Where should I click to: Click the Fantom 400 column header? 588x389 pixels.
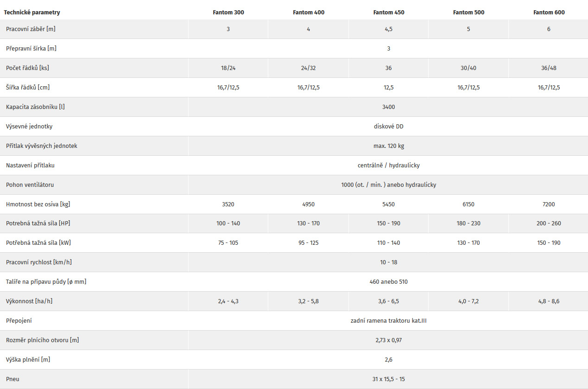tap(309, 13)
